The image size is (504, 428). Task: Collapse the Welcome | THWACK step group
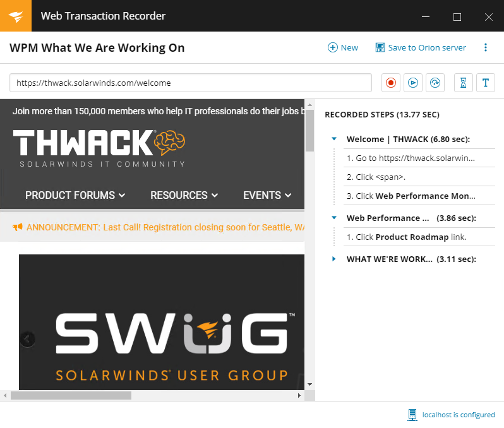334,139
